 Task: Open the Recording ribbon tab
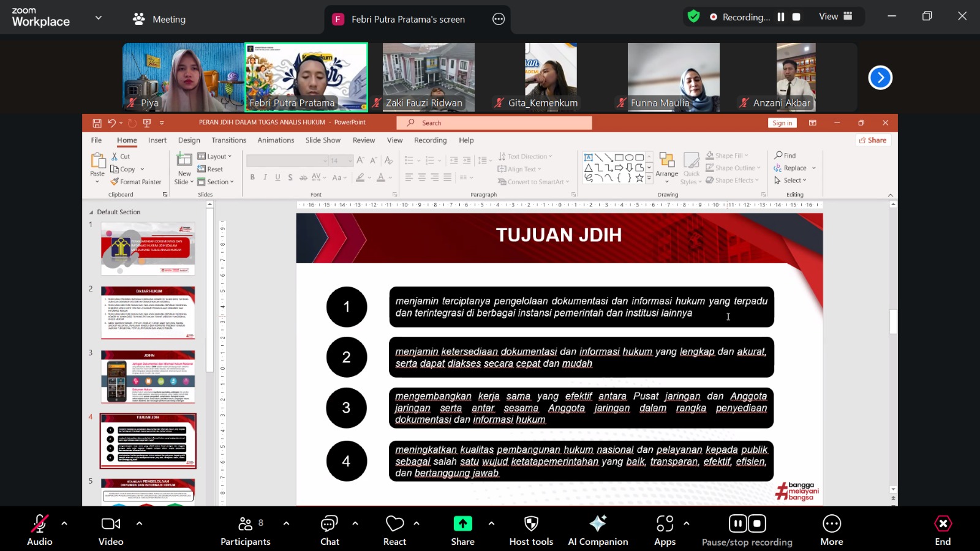click(x=430, y=140)
